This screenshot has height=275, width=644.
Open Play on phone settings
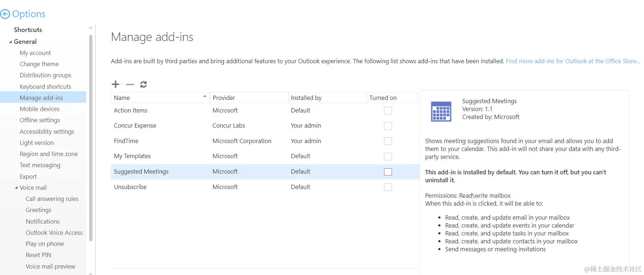click(x=45, y=244)
